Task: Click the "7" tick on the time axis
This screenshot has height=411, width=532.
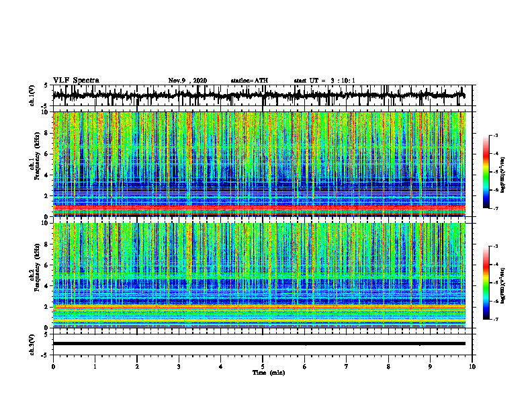Action: (x=347, y=367)
